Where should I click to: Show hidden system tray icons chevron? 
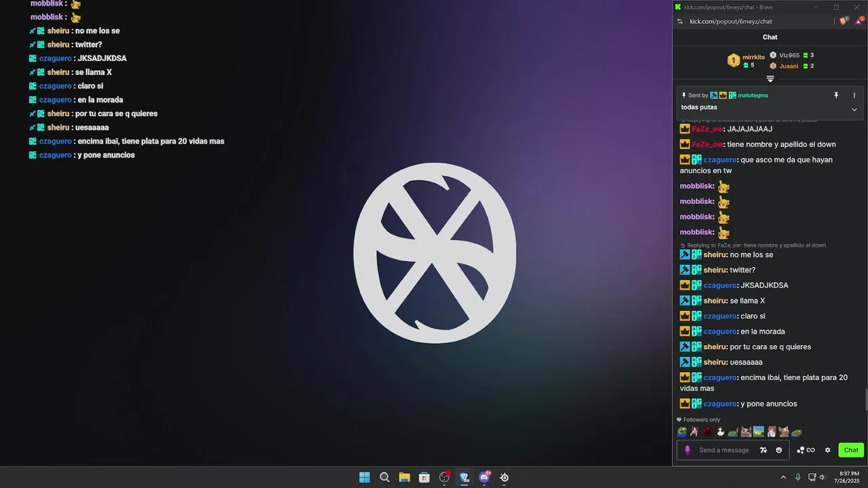(783, 477)
